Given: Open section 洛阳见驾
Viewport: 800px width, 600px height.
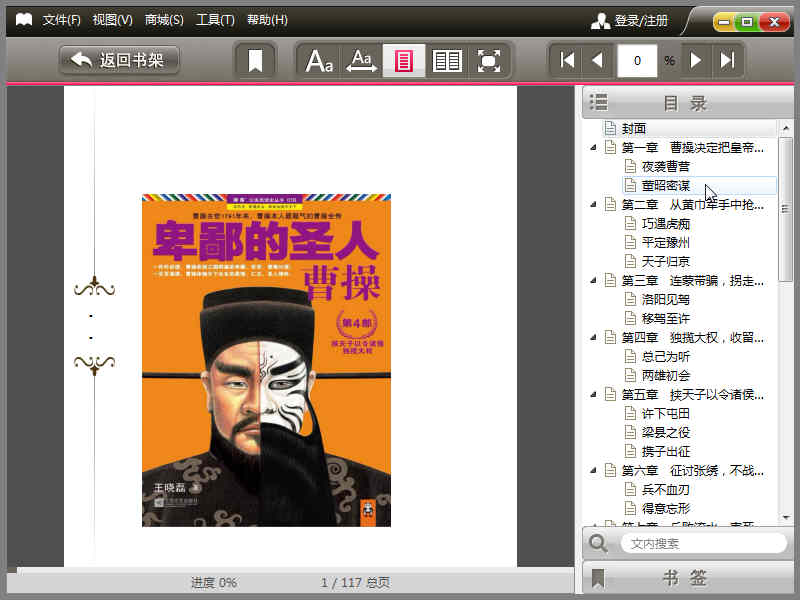Looking at the screenshot, I should coord(665,300).
